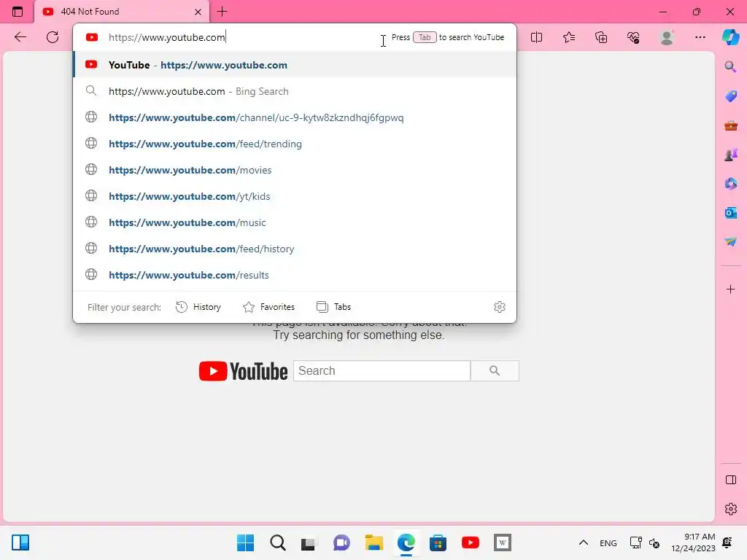Open sidebar Search magnifier icon
747x560 pixels.
(x=730, y=66)
